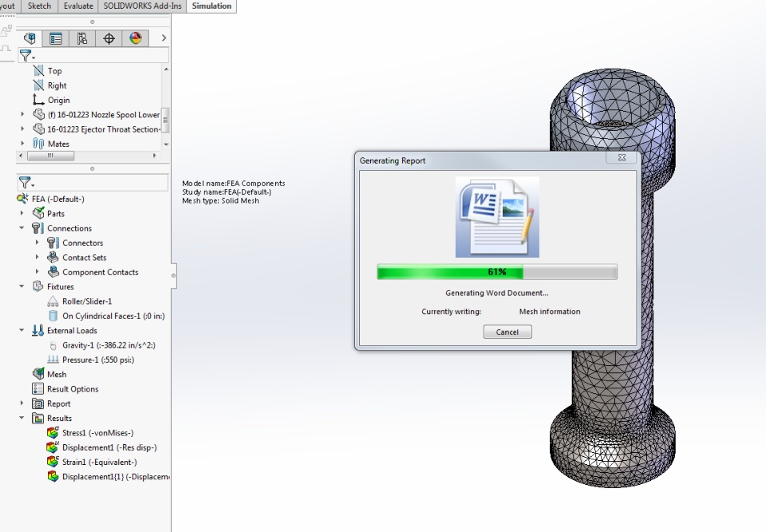Click the 61% report progress bar
This screenshot has height=532, width=766.
[x=497, y=272]
